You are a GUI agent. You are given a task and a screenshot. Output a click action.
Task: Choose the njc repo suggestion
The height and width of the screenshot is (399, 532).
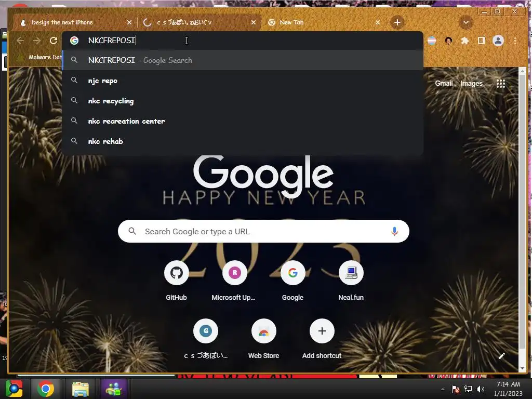[243, 81]
